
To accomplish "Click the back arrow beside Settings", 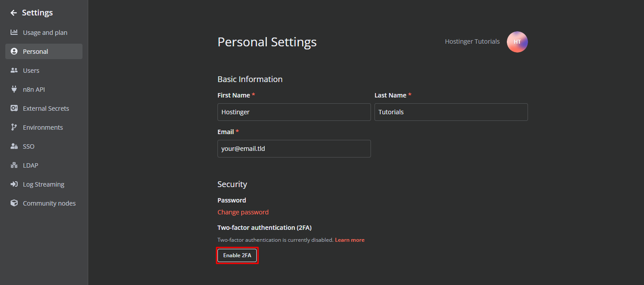I will (13, 12).
